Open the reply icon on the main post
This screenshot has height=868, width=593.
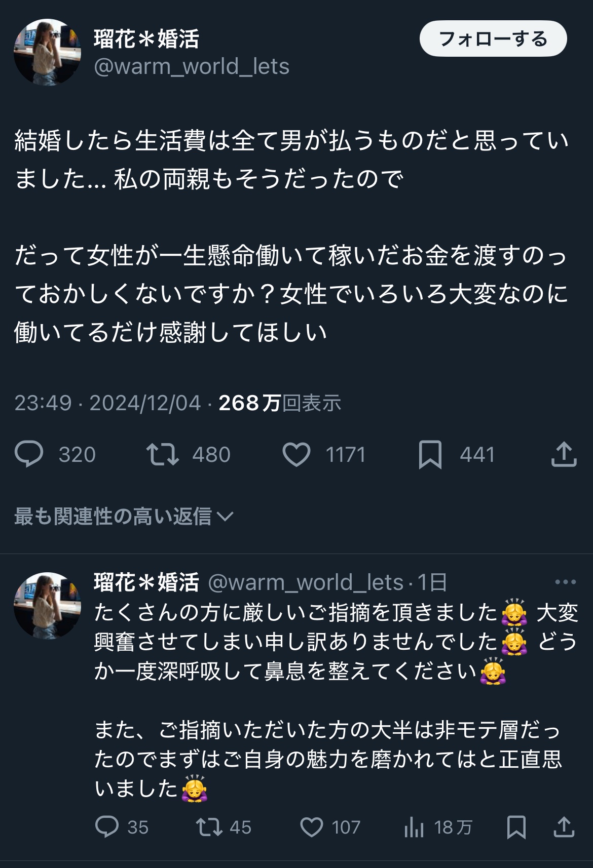pos(29,454)
